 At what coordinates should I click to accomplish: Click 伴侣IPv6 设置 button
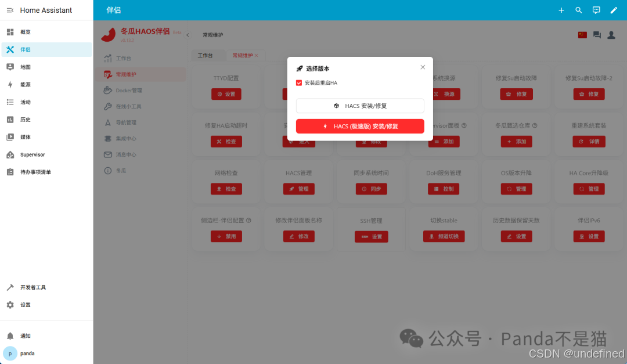[589, 236]
